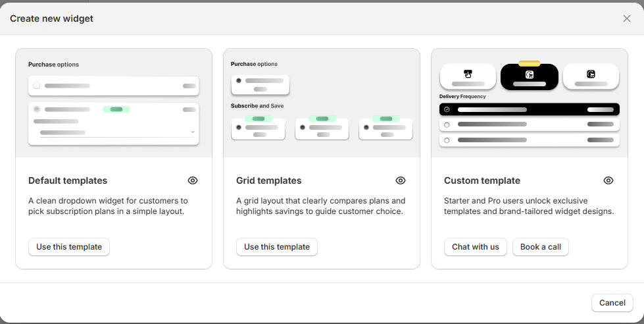Use the Grid templates option

tap(277, 247)
